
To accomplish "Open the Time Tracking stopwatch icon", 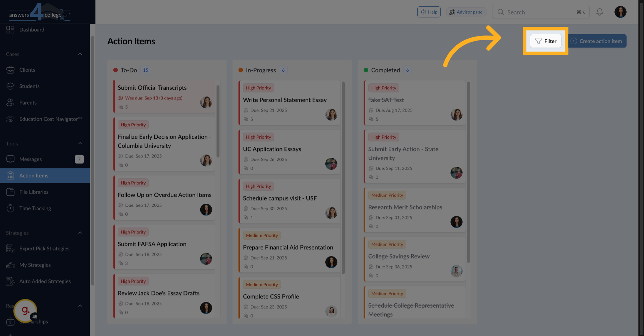I will click(10, 208).
